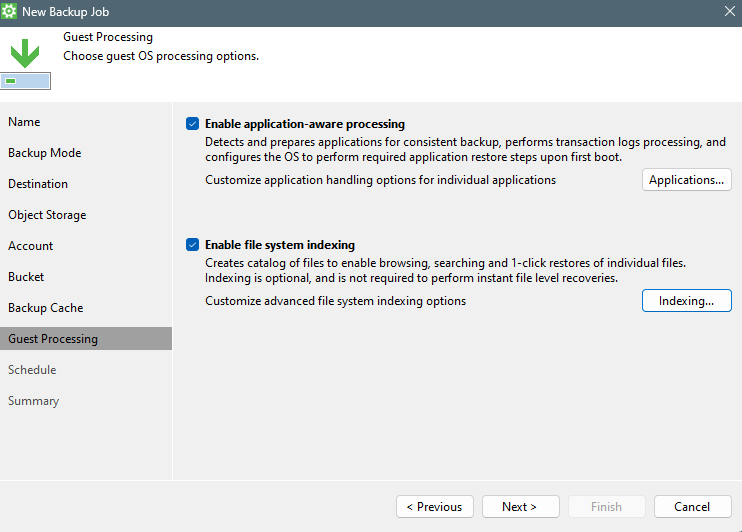Cancel the backup job wizard

click(x=692, y=507)
